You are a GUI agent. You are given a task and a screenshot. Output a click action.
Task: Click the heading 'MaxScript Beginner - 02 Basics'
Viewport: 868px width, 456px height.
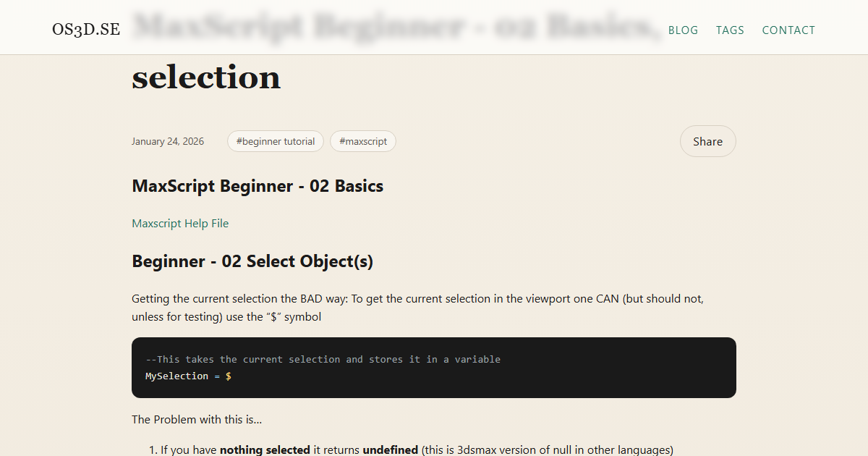coord(258,186)
